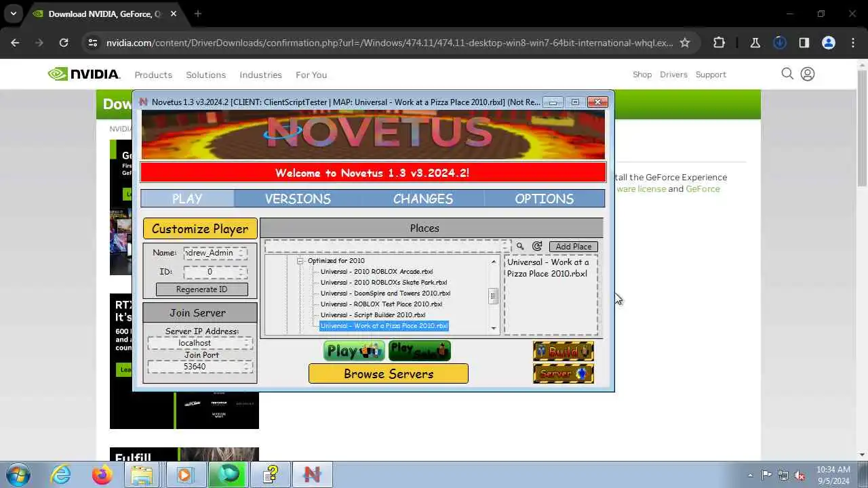Viewport: 868px width, 488px height.
Task: Click the Join Port field
Action: tap(200, 367)
